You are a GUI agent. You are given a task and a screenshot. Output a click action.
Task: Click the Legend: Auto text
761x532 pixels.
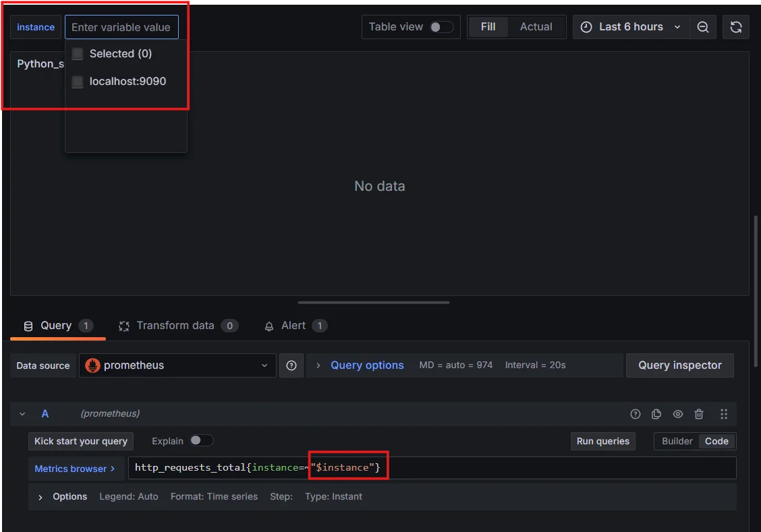[129, 496]
